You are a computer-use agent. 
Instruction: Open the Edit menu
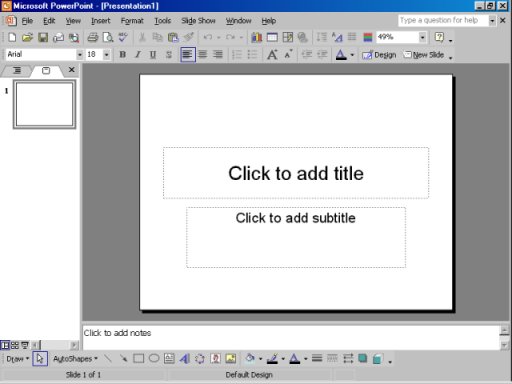click(49, 21)
